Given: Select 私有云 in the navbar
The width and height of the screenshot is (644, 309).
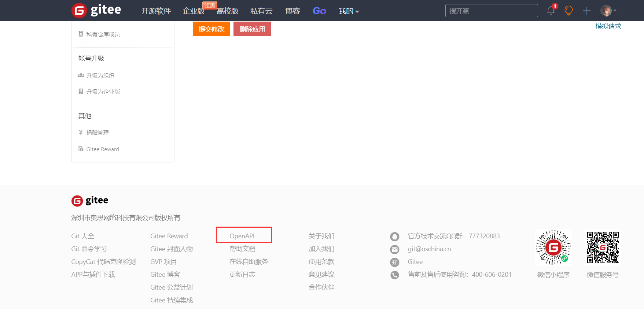Looking at the screenshot, I should 261,11.
